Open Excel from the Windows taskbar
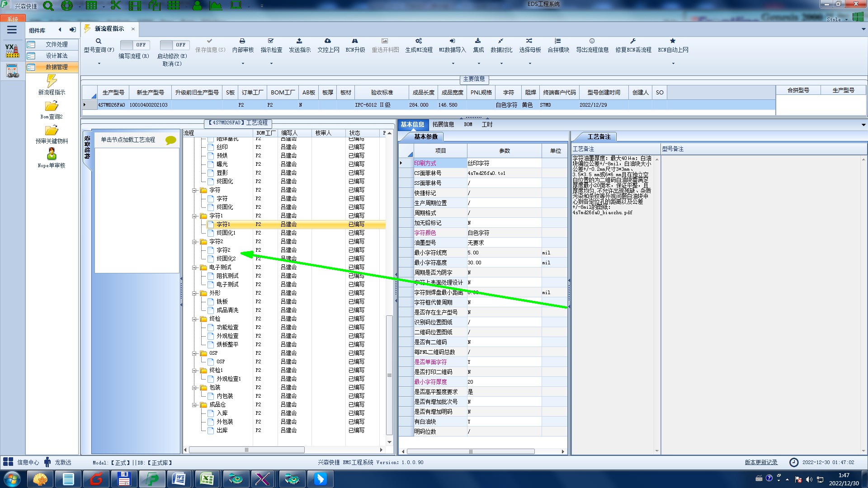Viewport: 868px width, 488px height. pos(207,479)
